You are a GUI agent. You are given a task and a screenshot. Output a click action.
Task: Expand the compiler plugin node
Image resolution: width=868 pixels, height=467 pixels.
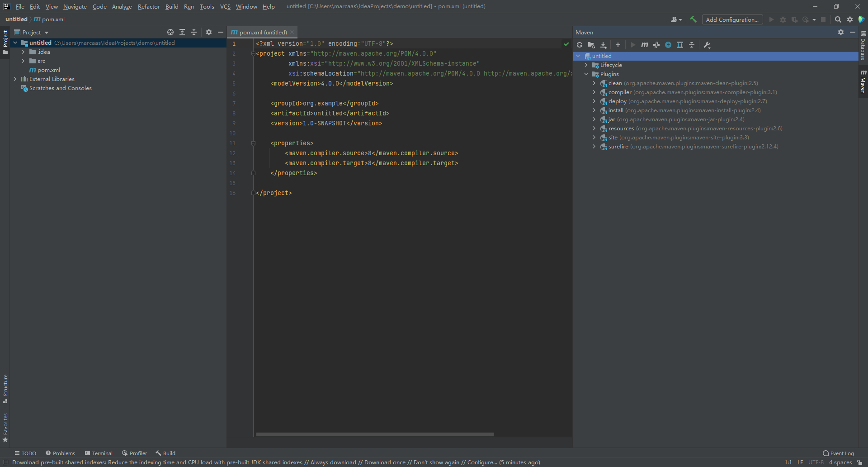coord(594,92)
